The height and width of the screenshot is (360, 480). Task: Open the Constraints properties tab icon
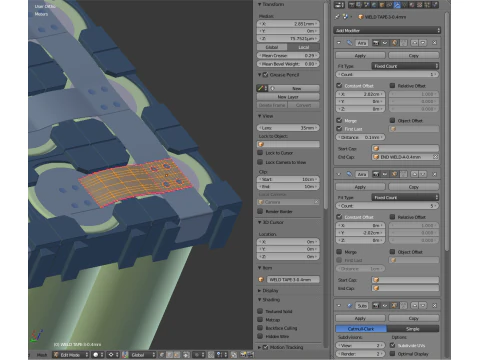(389, 5)
